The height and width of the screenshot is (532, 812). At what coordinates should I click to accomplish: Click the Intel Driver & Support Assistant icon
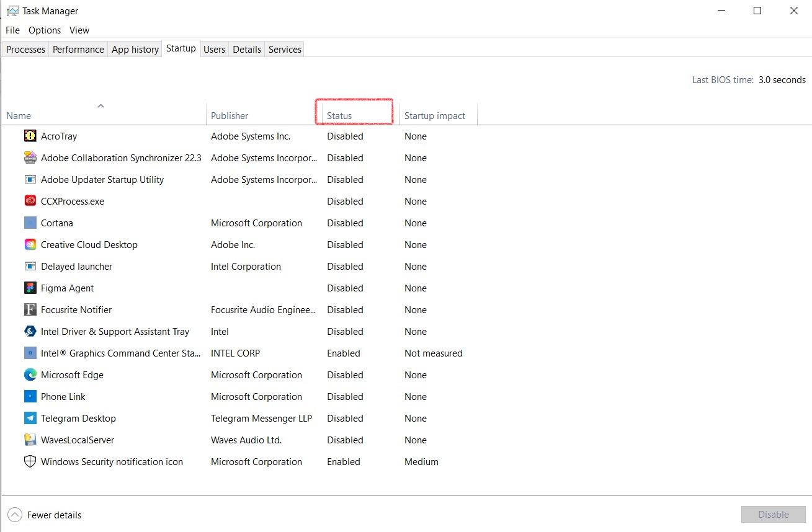(30, 331)
